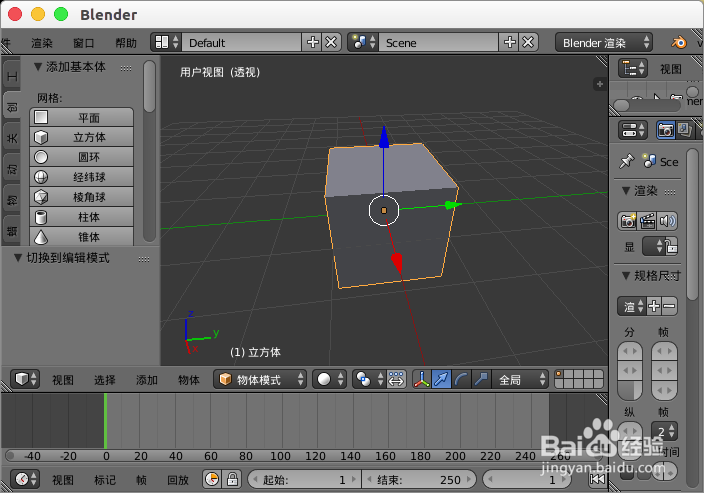
Task: Open the 3D view editor type selector
Action: click(25, 379)
